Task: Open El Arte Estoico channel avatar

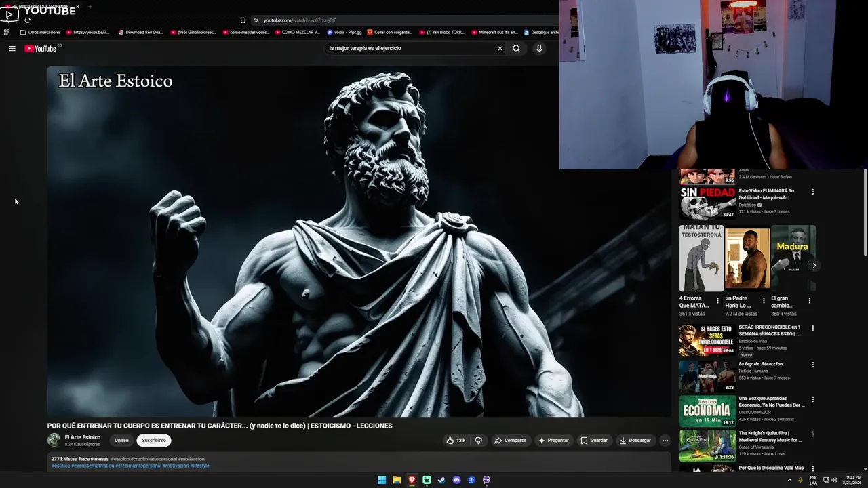Action: tap(54, 440)
